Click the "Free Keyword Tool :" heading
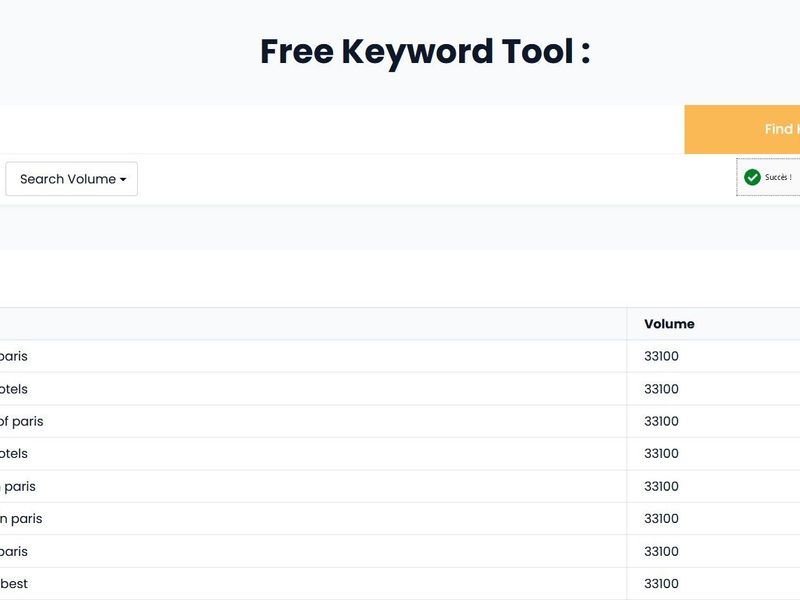Image resolution: width=800 pixels, height=600 pixels. 425,51
